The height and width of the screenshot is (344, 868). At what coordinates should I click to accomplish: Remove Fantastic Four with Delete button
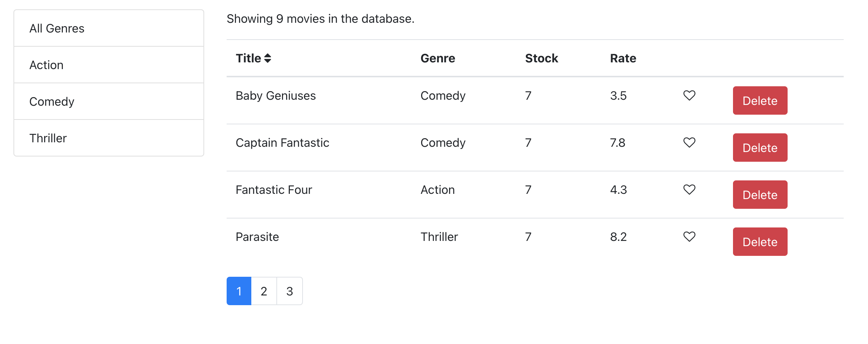pos(760,195)
